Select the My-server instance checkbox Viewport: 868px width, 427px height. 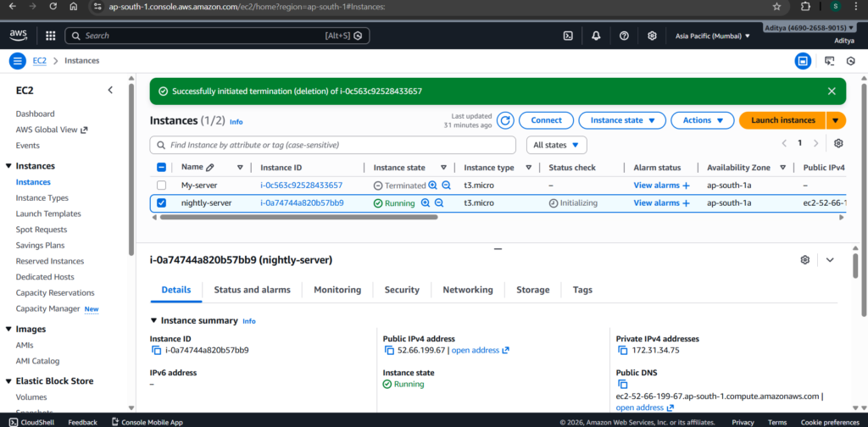162,186
